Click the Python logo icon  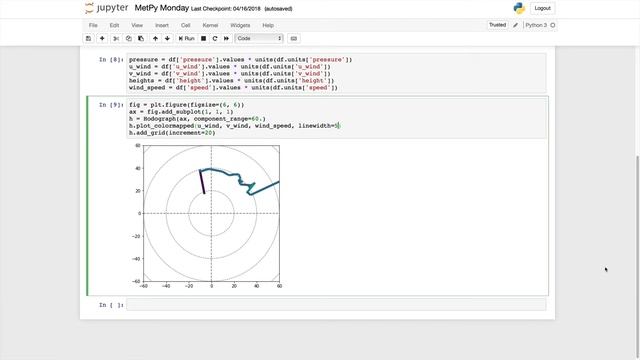pos(519,8)
